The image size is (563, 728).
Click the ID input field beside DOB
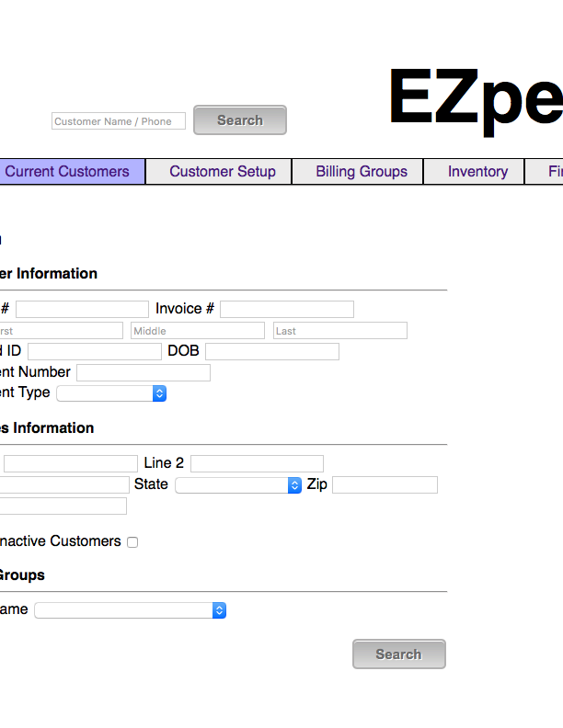coord(95,351)
